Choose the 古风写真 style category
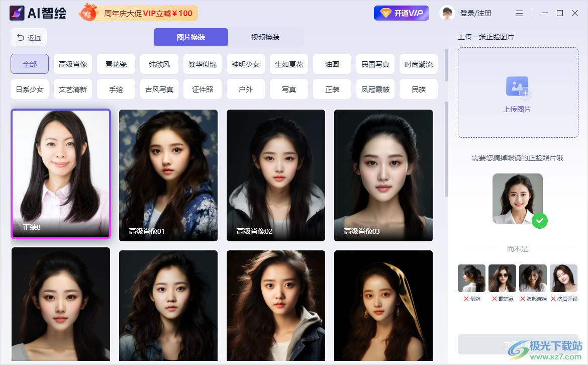 pyautogui.click(x=159, y=89)
